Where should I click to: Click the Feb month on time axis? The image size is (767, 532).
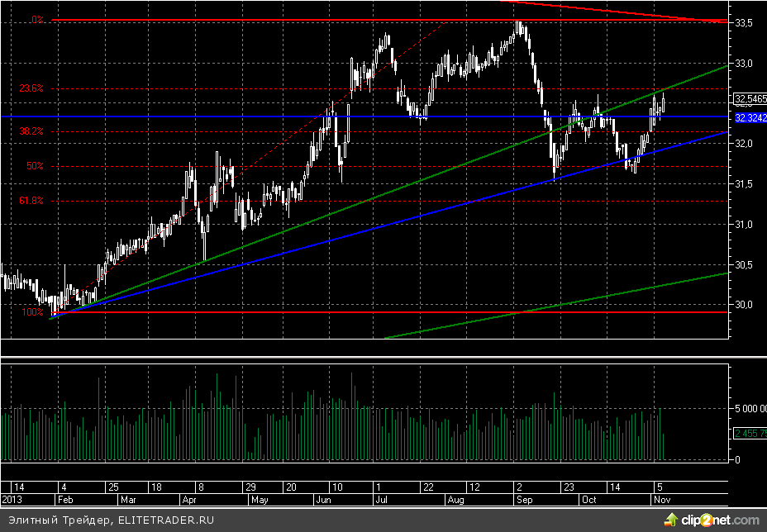[x=64, y=501]
